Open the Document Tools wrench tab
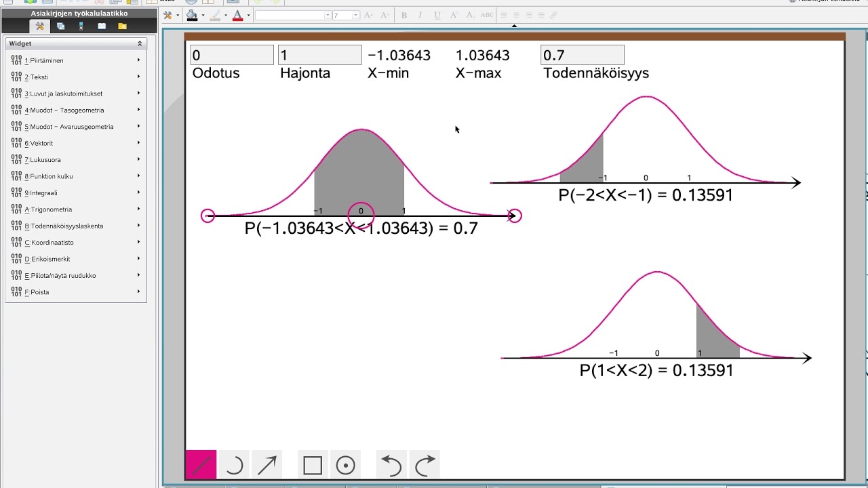The width and height of the screenshot is (868, 488). (39, 26)
